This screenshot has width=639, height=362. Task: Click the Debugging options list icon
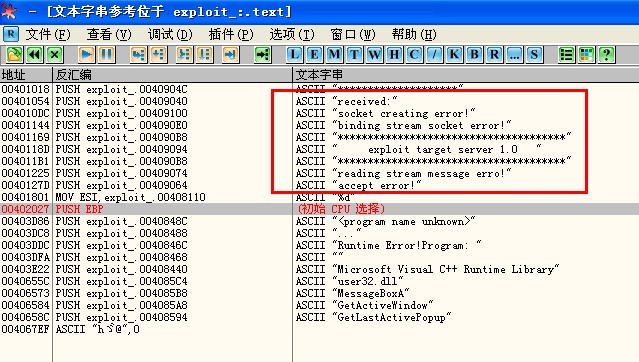tap(566, 54)
